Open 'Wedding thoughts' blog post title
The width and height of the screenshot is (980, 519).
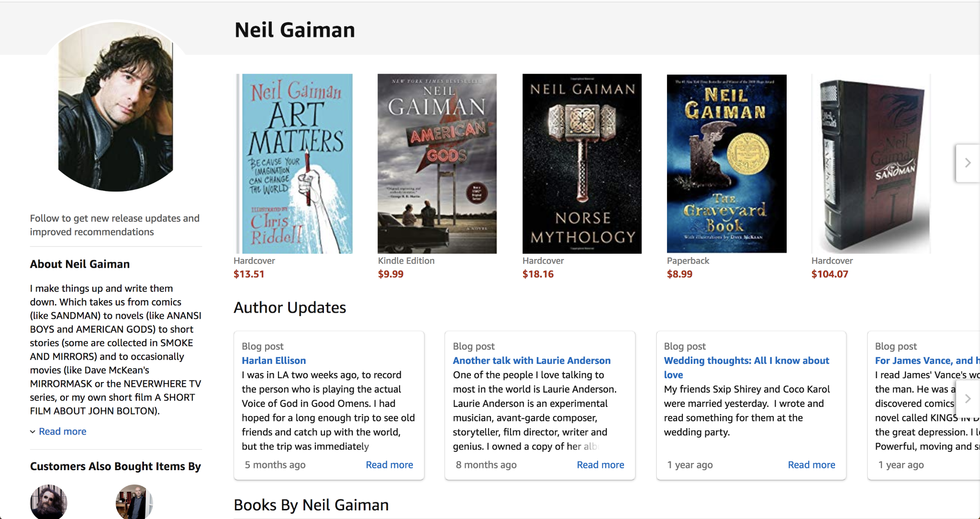[746, 361]
